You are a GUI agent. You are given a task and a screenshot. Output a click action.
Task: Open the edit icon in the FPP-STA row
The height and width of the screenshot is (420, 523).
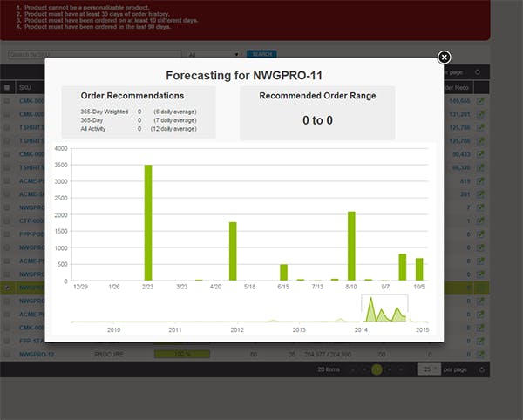click(480, 341)
